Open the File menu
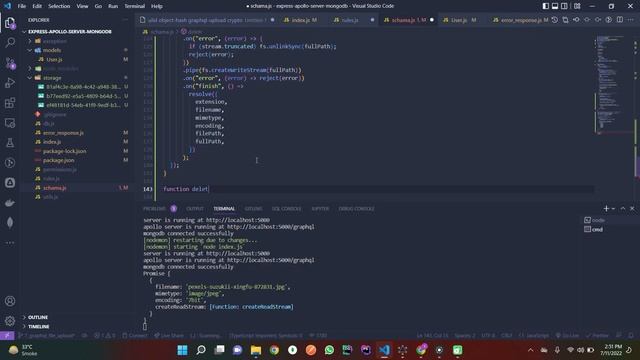 22,6
